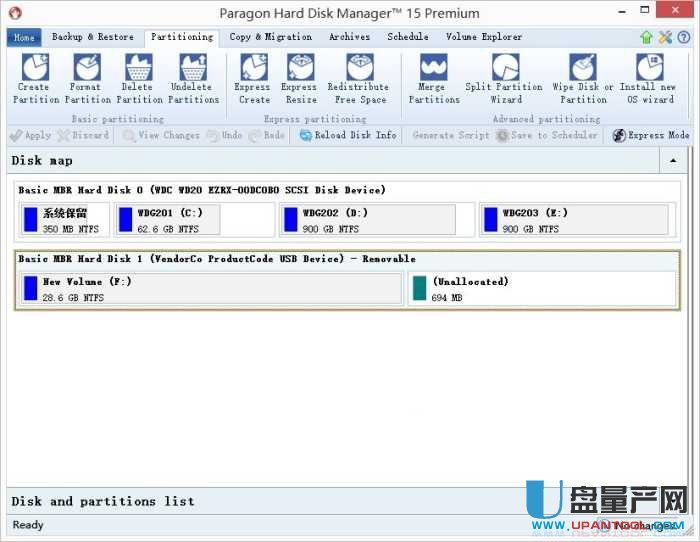Viewport: 700px width, 542px height.
Task: Open the help dropdown at top right
Action: click(x=686, y=37)
